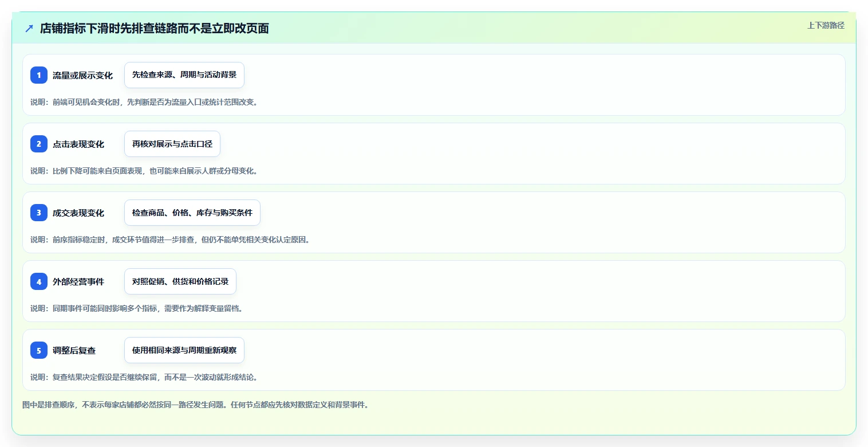Click the step 5 number badge
This screenshot has width=868, height=447.
click(x=39, y=350)
